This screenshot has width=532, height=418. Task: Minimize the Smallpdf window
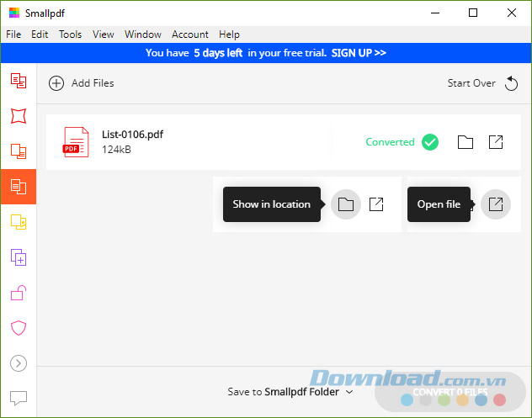(435, 13)
